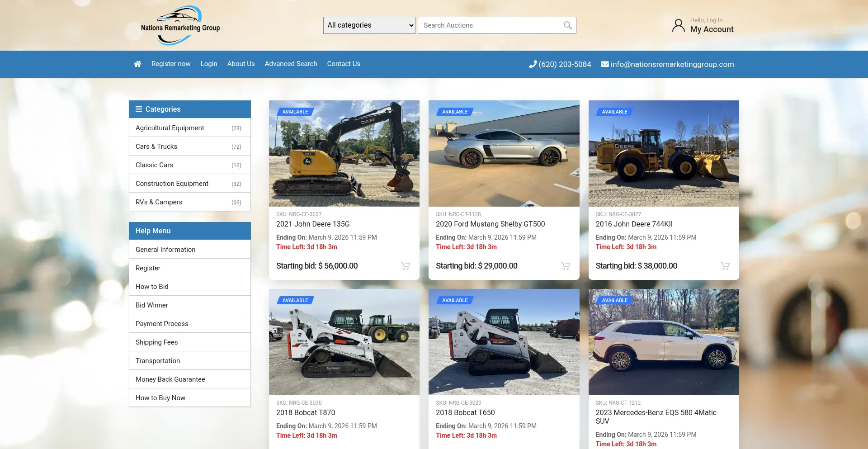
Task: Click the Help Menu header
Action: [190, 231]
